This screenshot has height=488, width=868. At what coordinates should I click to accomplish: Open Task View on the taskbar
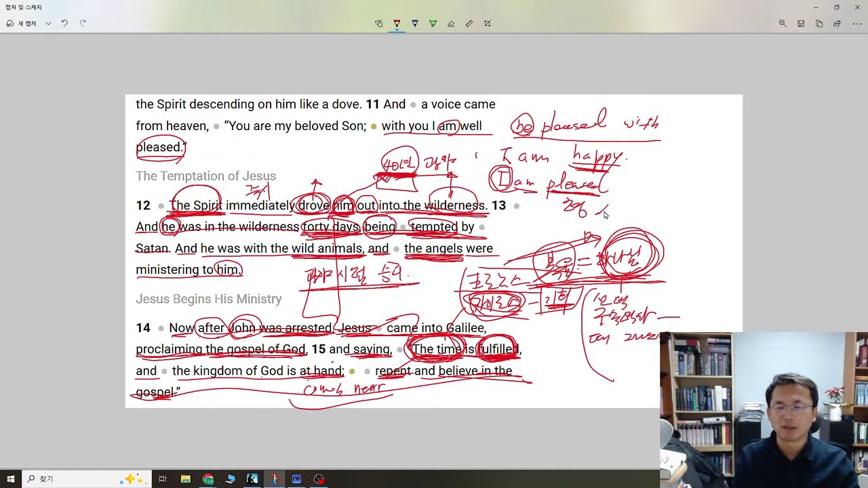163,479
